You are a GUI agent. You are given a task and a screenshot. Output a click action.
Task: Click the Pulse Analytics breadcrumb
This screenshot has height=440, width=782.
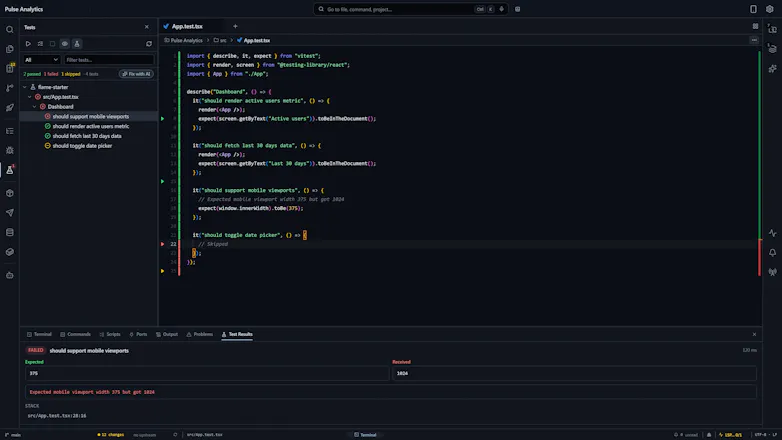click(184, 40)
